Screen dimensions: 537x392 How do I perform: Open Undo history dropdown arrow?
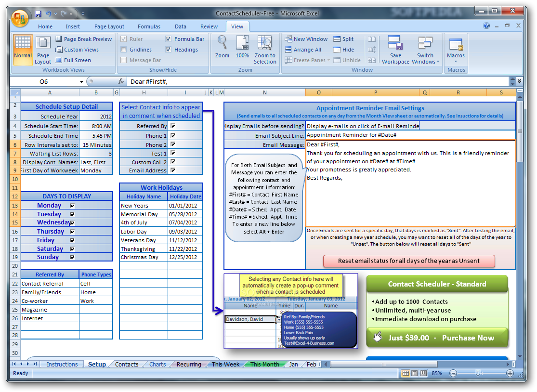(x=55, y=14)
